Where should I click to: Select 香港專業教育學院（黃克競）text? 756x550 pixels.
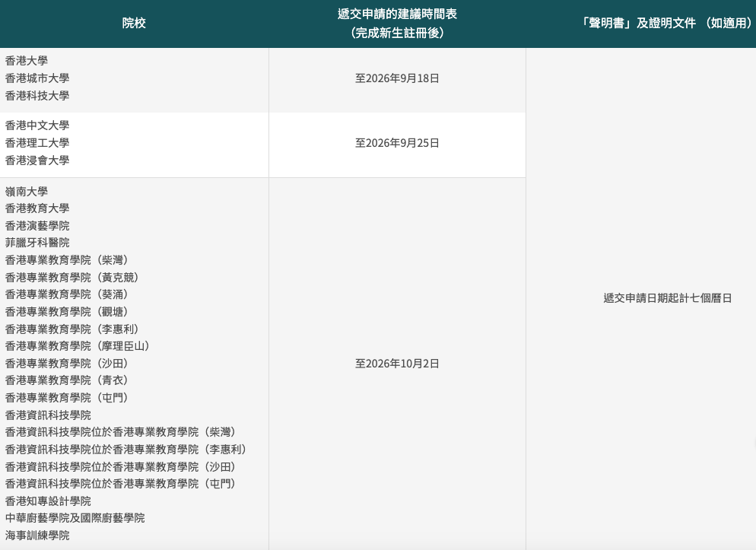71,277
